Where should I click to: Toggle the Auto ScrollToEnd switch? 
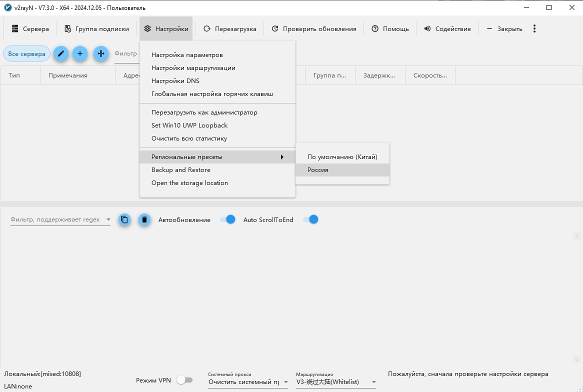point(311,219)
